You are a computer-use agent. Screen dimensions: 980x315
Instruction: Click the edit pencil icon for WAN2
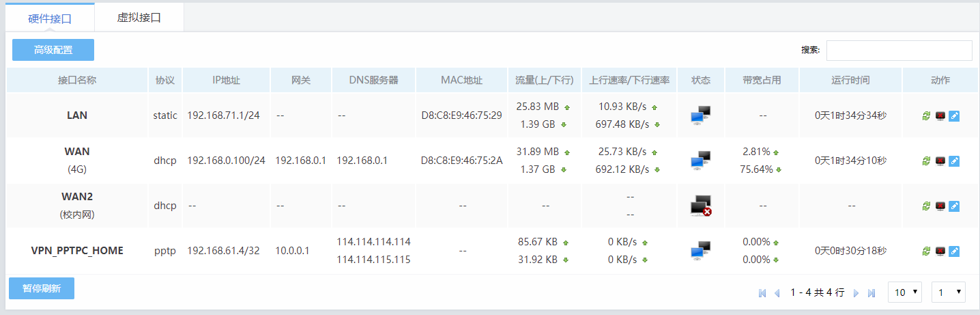tap(954, 206)
